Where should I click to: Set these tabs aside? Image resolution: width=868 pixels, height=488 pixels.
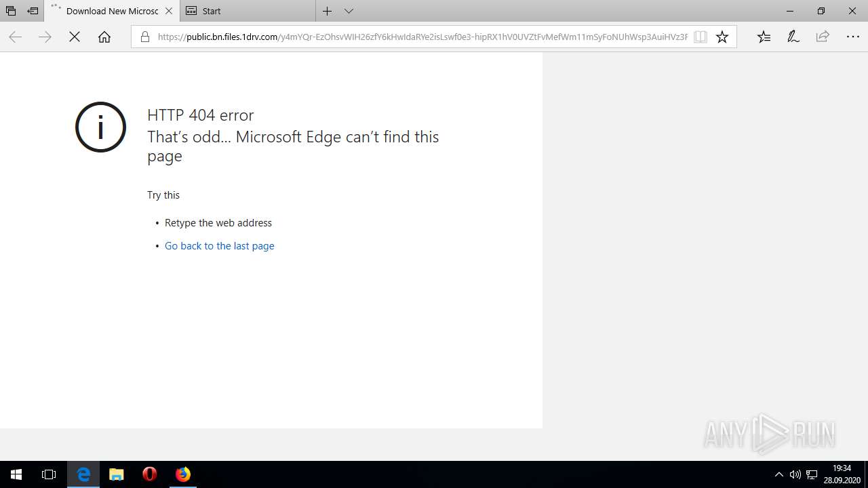point(33,11)
